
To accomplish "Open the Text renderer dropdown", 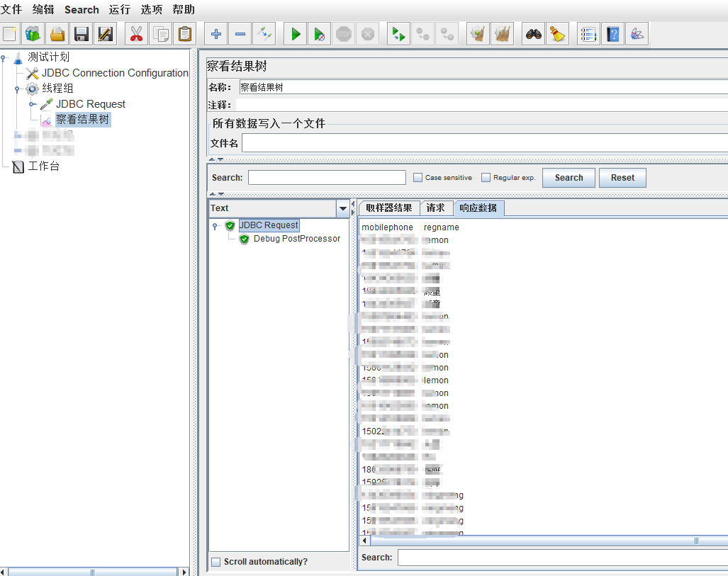I will (343, 208).
